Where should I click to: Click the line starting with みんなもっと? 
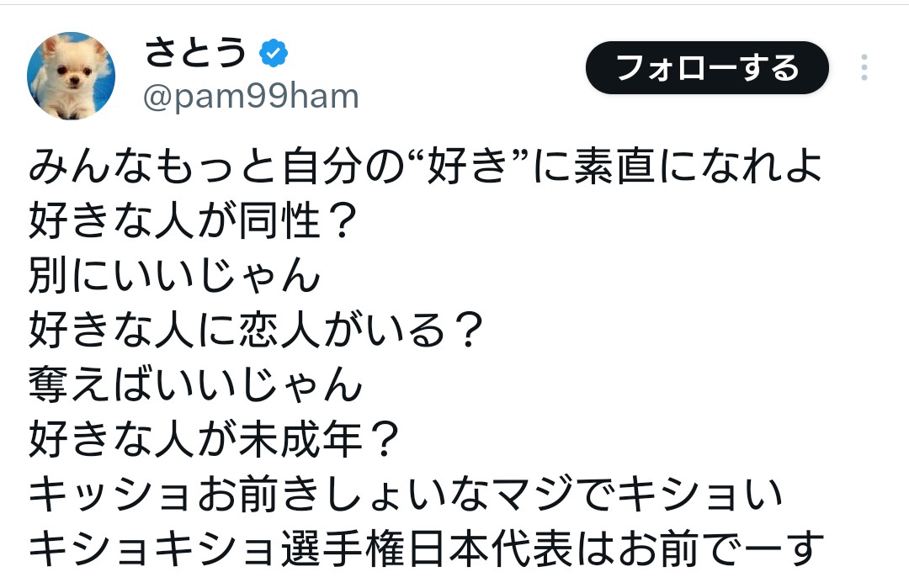coord(425,167)
